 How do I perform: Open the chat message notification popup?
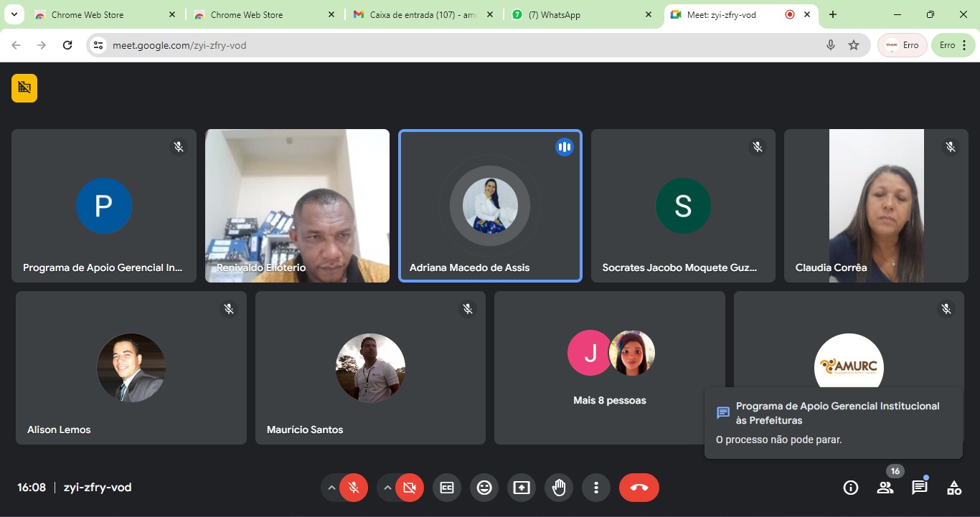click(833, 422)
